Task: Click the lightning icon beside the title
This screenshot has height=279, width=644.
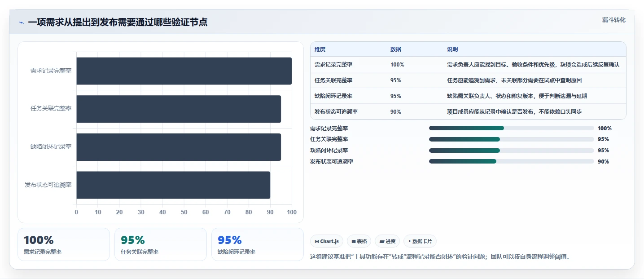Action: tap(21, 22)
